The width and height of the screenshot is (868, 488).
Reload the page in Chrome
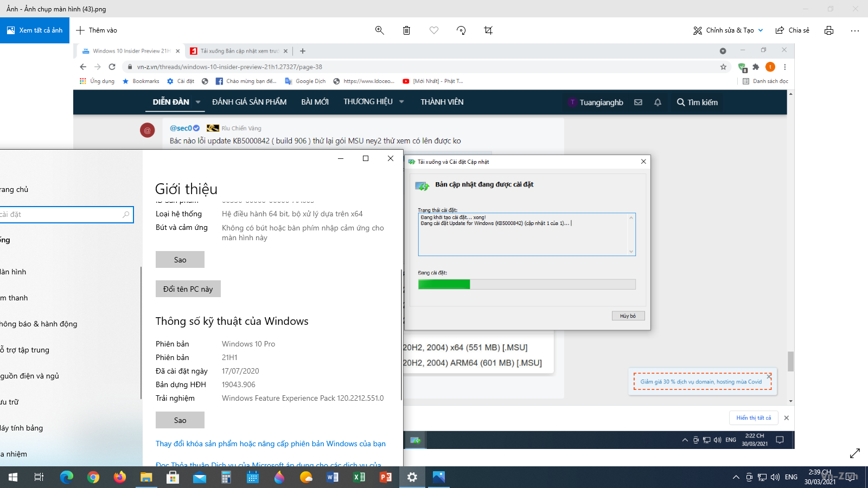point(112,67)
